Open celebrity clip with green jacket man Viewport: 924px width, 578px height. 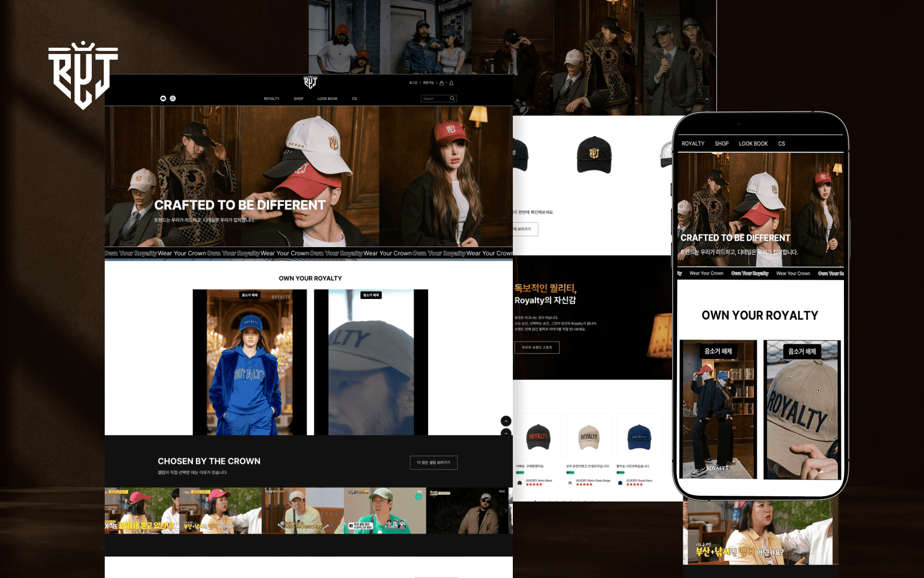385,511
